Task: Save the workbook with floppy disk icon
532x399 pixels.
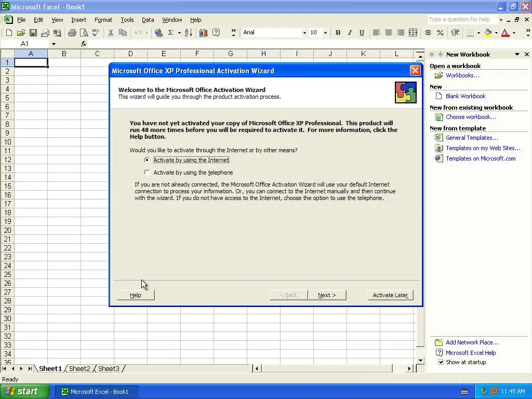Action: 33,33
